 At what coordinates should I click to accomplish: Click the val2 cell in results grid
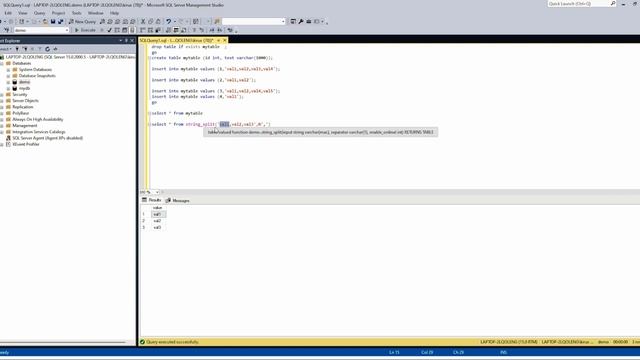point(158,221)
